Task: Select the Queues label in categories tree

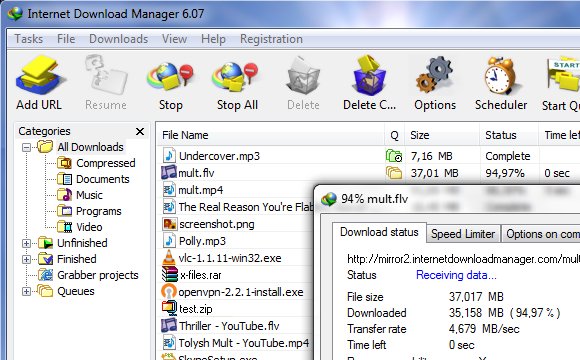Action: 76,291
